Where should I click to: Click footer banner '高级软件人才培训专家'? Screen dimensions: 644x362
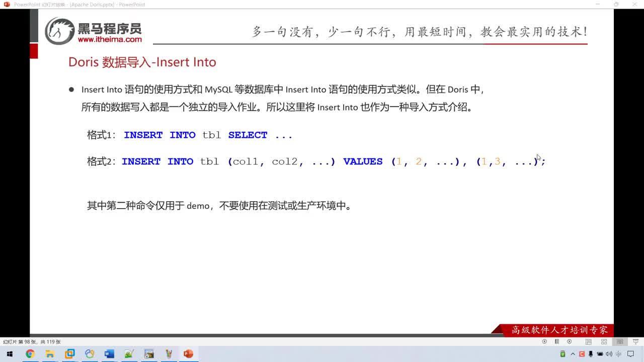point(559,330)
